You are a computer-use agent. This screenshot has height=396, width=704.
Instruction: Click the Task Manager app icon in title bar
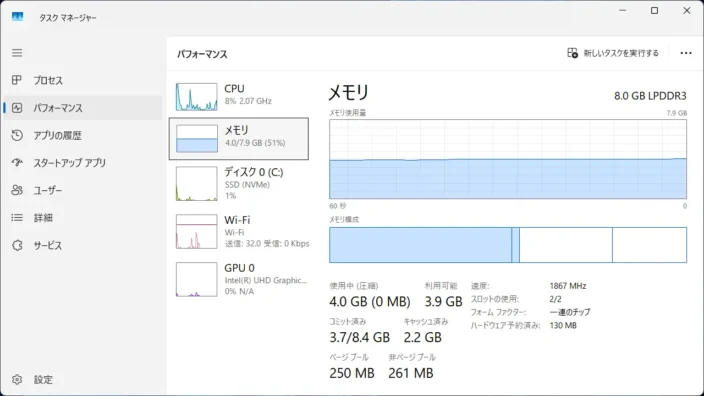tap(18, 17)
